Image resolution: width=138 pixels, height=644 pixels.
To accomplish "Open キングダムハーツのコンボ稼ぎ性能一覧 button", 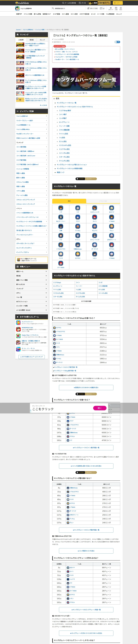I will click(x=86, y=530).
